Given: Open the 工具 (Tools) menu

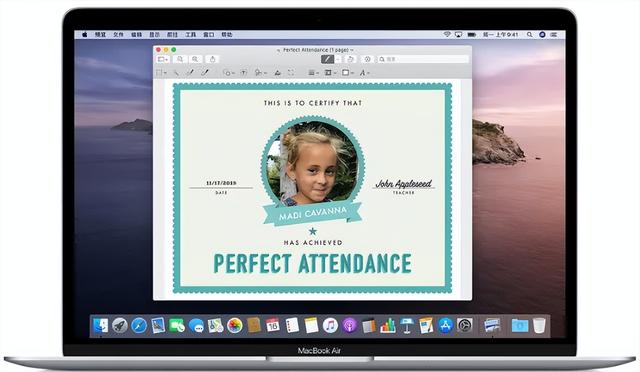Looking at the screenshot, I should [191, 35].
